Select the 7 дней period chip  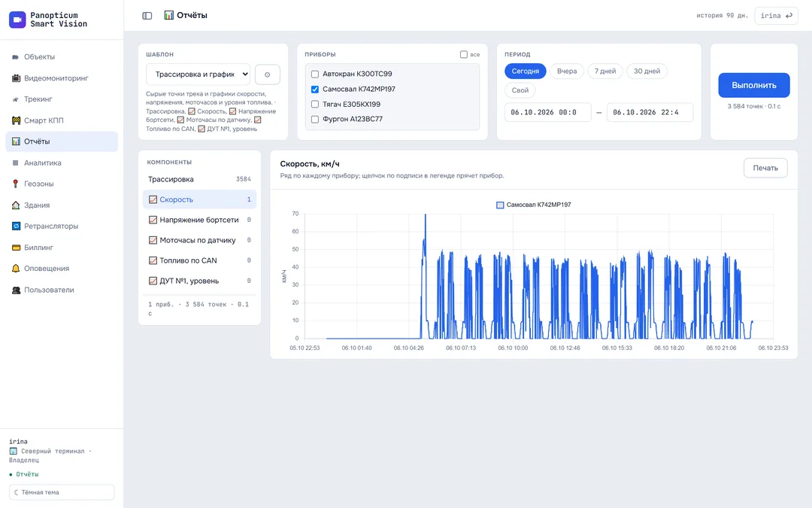point(604,71)
